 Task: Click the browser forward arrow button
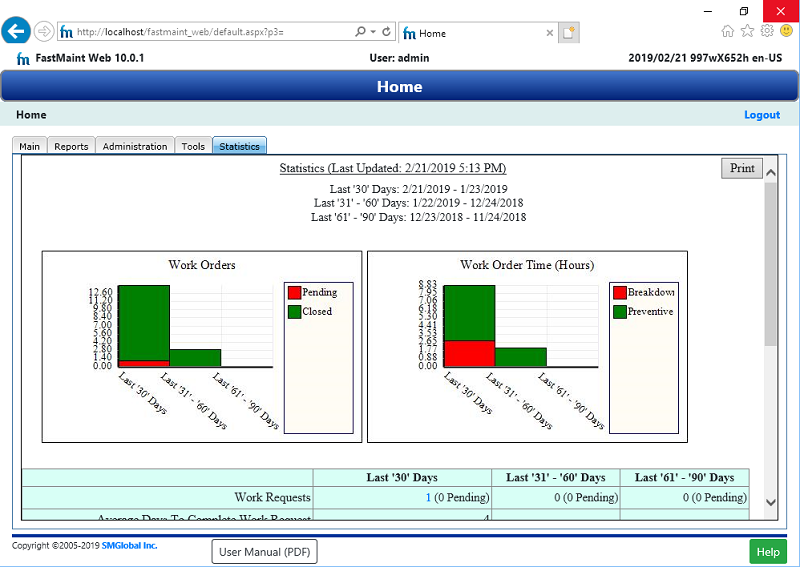(x=44, y=32)
